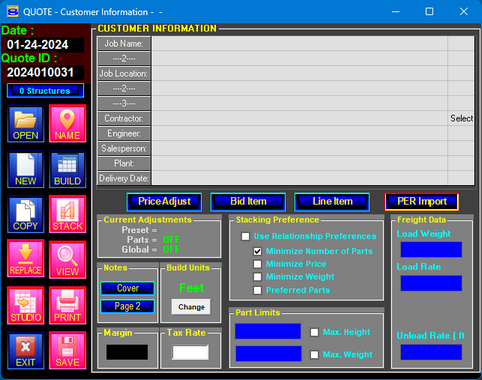This screenshot has width=482, height=380.
Task: Enable Use Relationship Preferences checkbox
Action: [x=245, y=236]
